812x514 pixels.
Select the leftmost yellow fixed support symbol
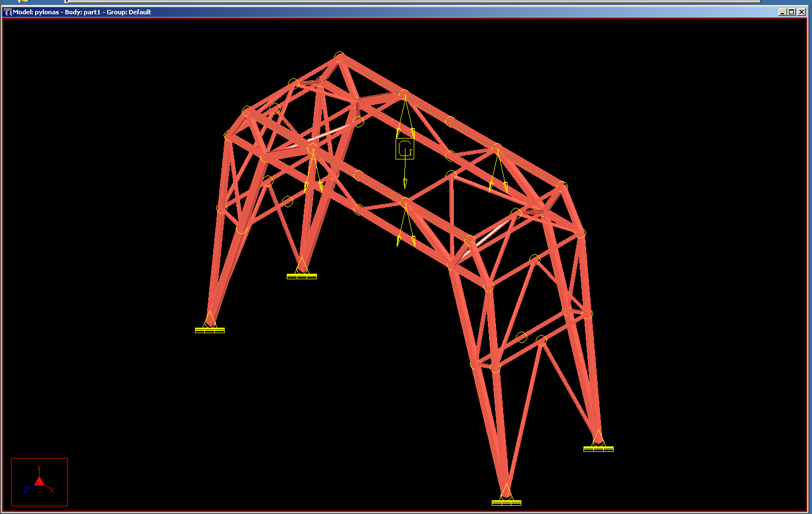pos(210,323)
